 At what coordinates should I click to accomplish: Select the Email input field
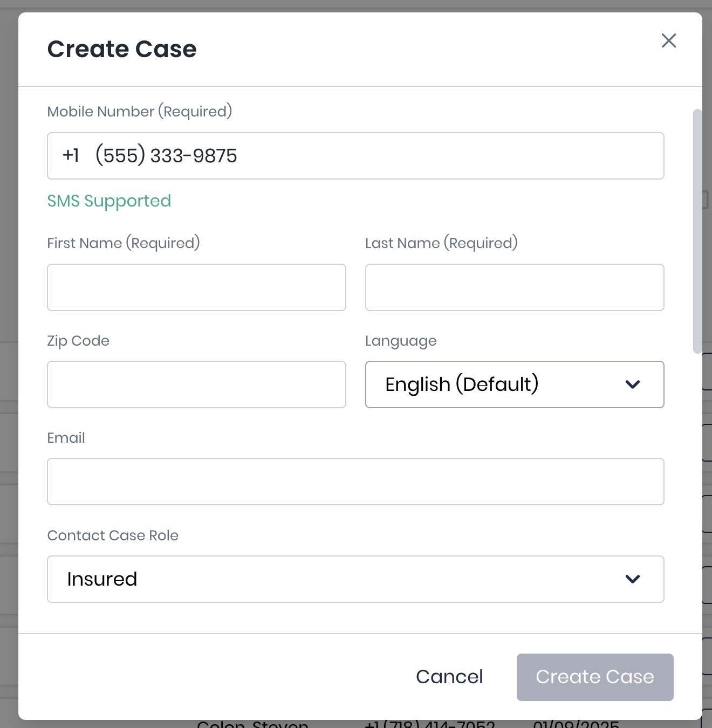(x=355, y=482)
